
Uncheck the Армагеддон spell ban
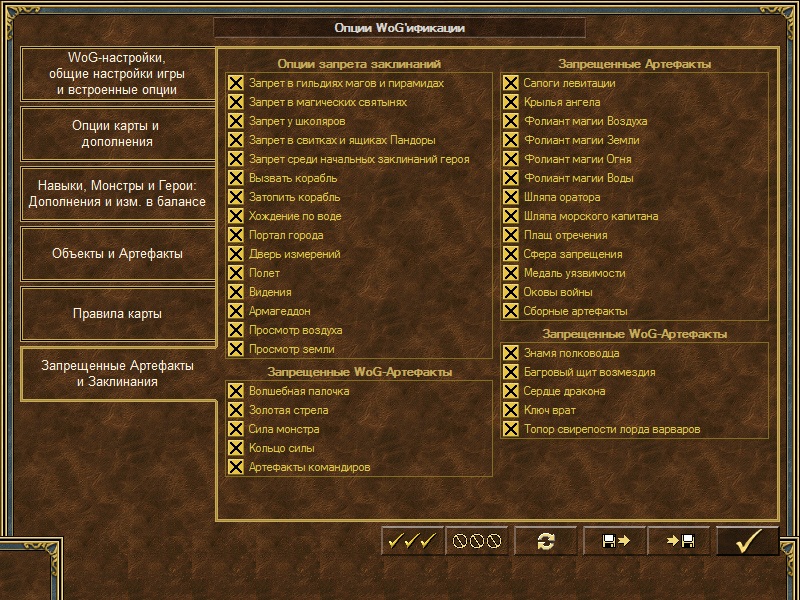pyautogui.click(x=236, y=311)
